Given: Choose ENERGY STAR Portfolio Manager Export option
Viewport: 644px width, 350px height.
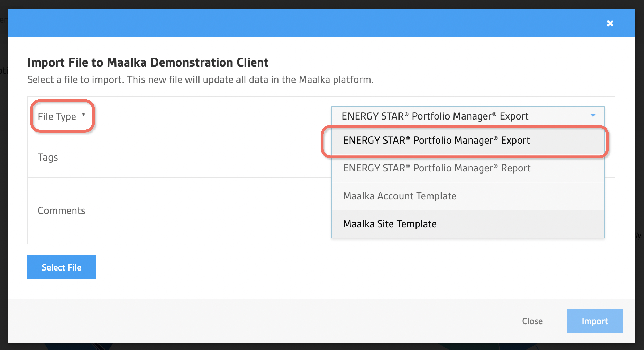Looking at the screenshot, I should pos(468,140).
